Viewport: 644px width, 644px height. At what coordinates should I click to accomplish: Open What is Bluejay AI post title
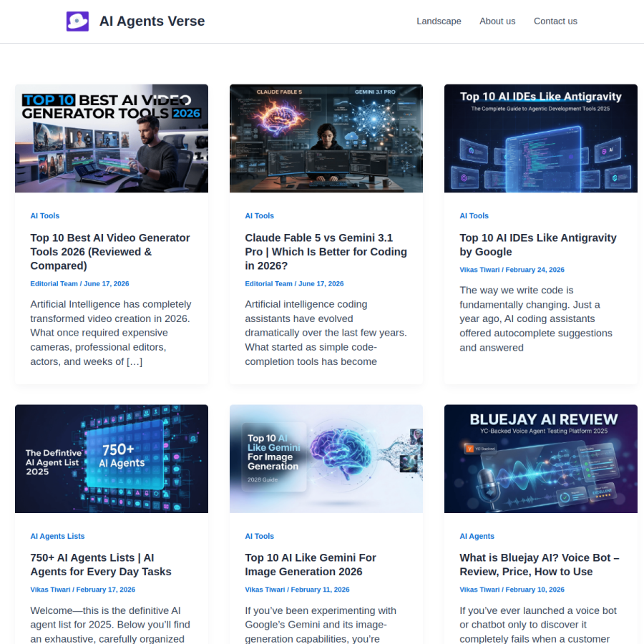pyautogui.click(x=540, y=565)
